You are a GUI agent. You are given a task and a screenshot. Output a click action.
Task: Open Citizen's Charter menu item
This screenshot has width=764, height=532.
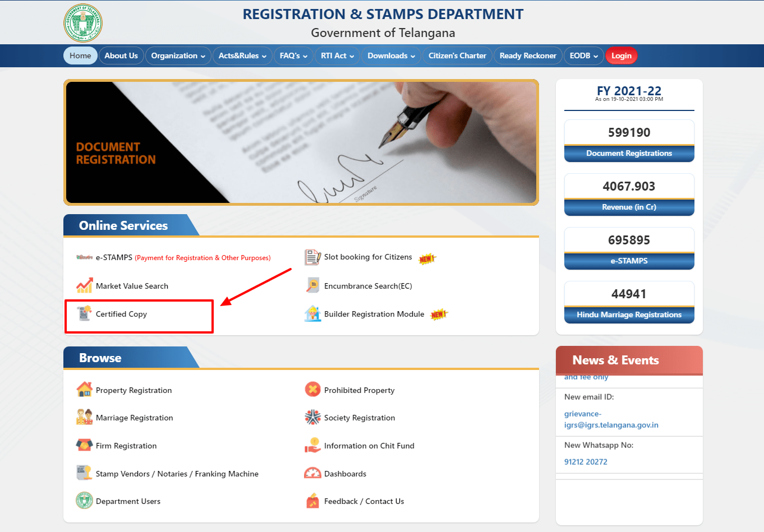(x=457, y=55)
